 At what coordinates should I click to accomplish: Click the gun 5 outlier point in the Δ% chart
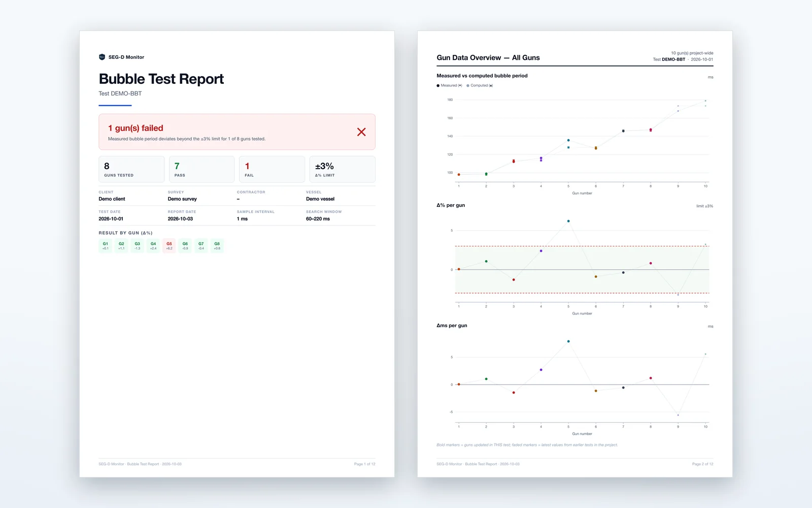pyautogui.click(x=568, y=221)
